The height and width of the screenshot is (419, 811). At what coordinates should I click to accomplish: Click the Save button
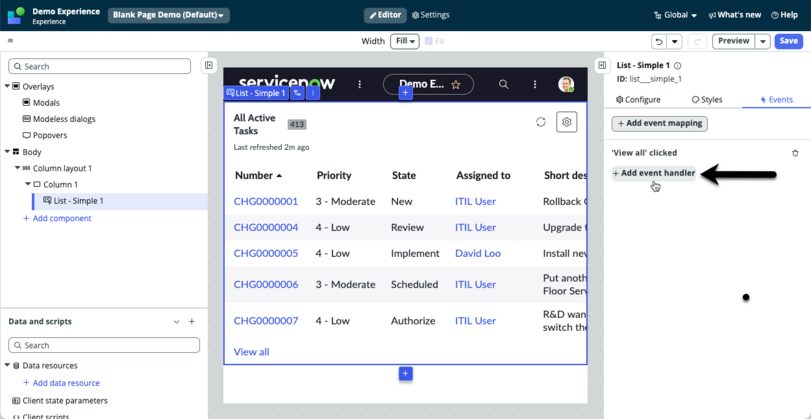click(788, 41)
